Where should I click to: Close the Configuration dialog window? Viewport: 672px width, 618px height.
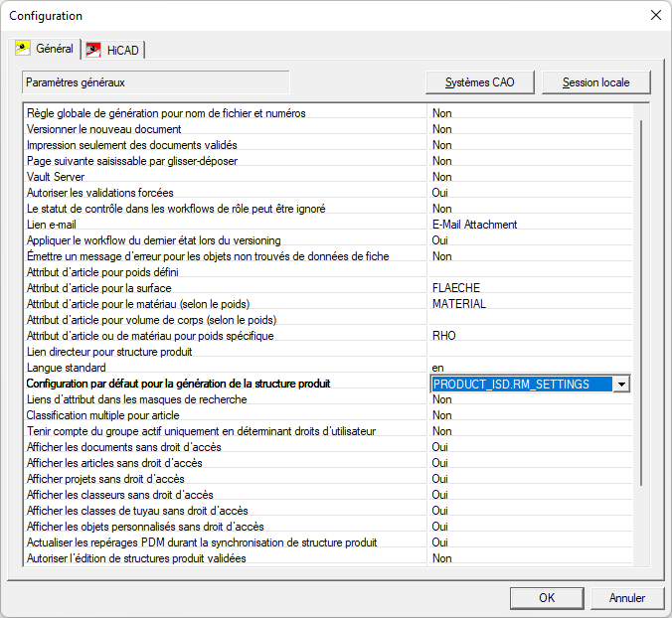point(655,15)
